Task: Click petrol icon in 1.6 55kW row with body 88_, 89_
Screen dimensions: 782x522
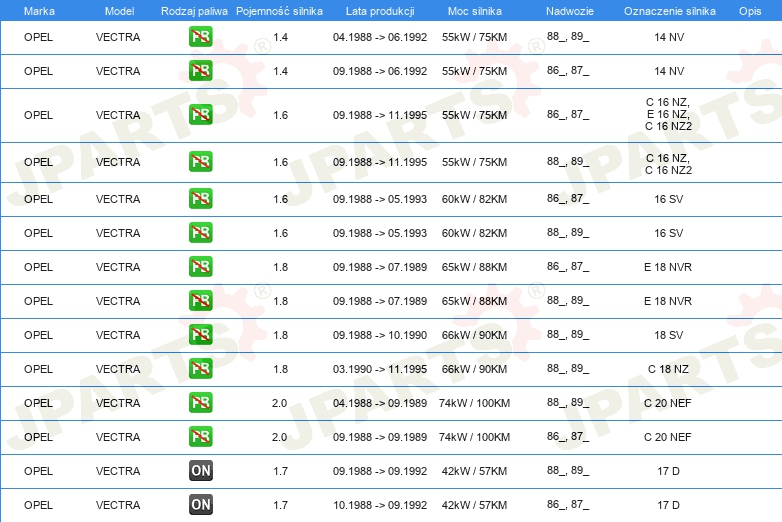Action: click(x=200, y=162)
